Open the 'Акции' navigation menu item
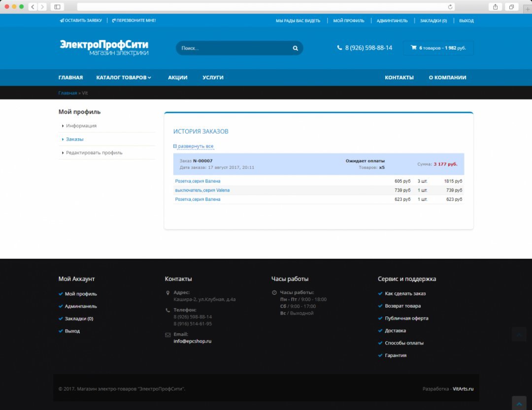The height and width of the screenshot is (410, 532). point(177,77)
